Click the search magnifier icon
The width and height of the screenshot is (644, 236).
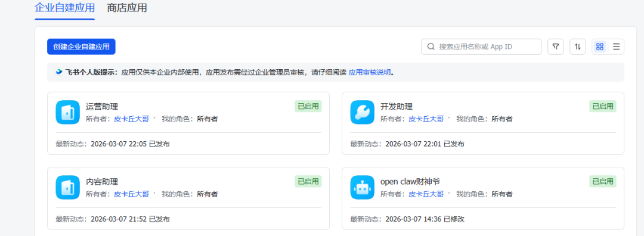pos(431,47)
